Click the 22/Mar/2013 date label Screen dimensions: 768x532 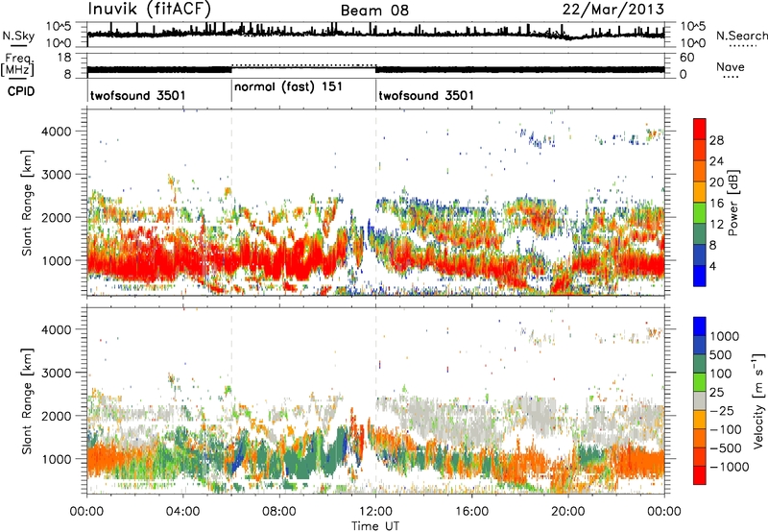613,10
